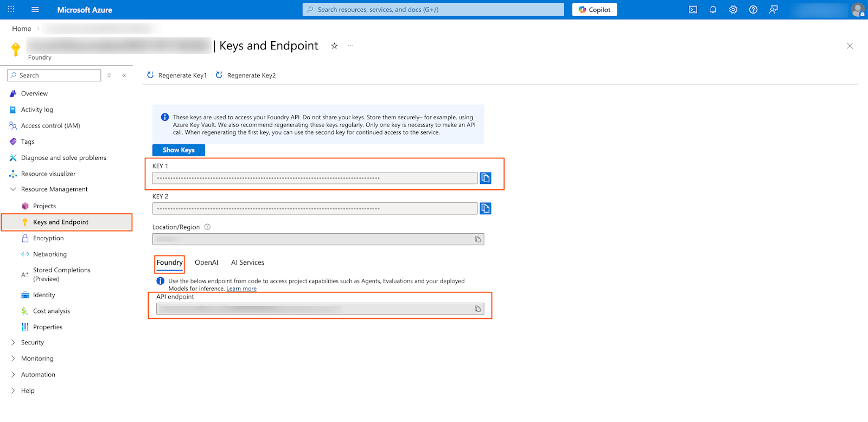Open the feedback icon in header
The image size is (868, 422).
pos(774,10)
